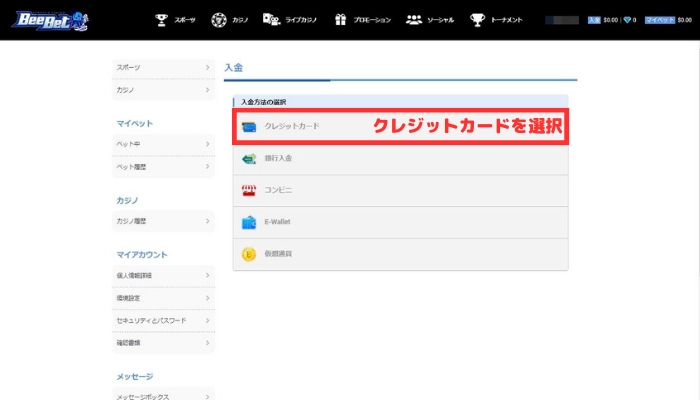Select the credit card icon payment method

click(x=249, y=127)
